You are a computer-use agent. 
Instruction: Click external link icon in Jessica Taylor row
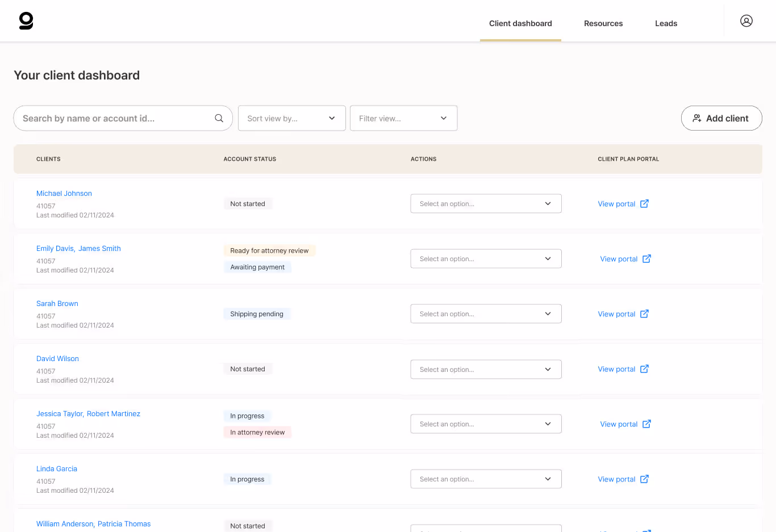point(646,424)
